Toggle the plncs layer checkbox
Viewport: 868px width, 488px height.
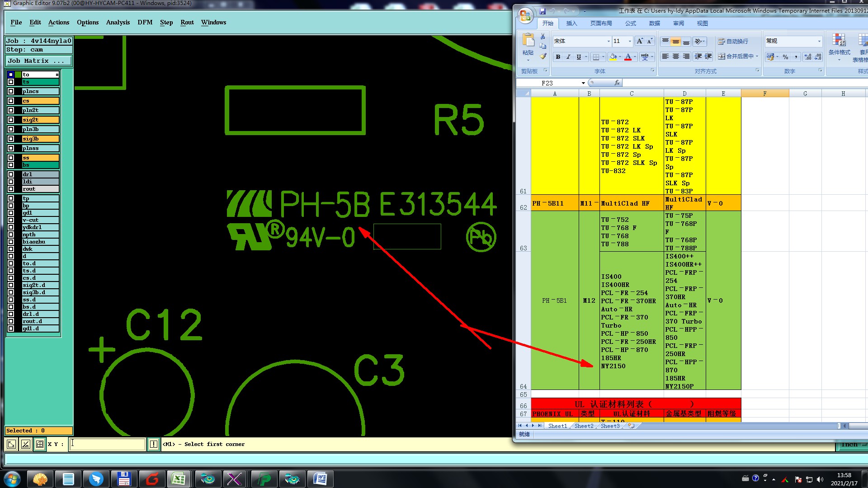[11, 91]
